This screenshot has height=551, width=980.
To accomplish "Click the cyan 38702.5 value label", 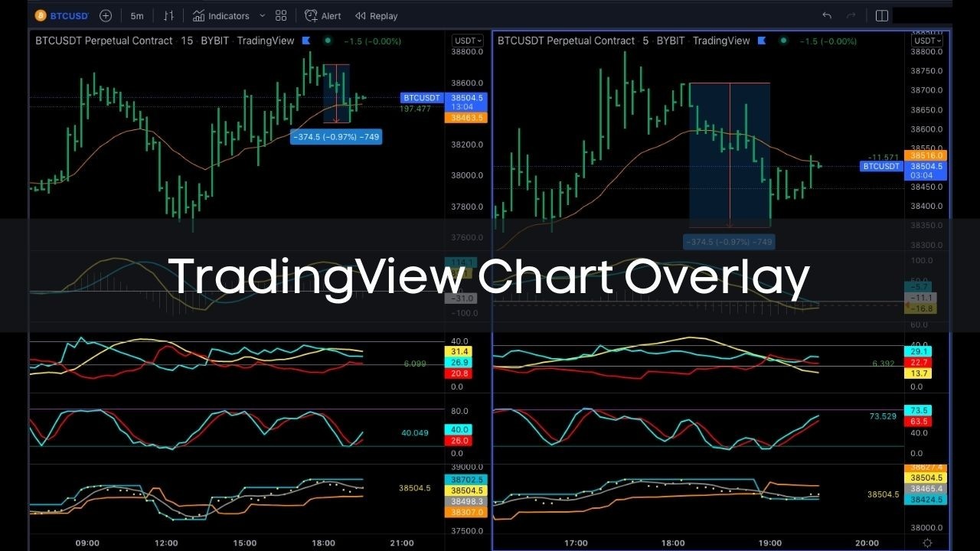I will click(466, 480).
